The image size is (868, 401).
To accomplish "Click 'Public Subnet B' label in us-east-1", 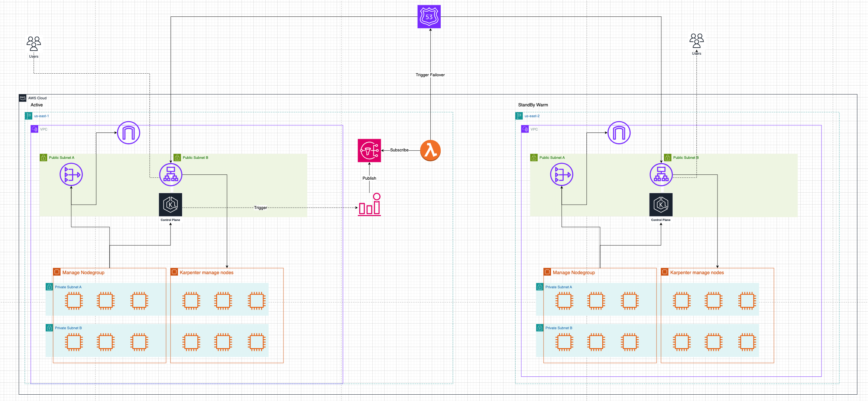I will (x=195, y=158).
